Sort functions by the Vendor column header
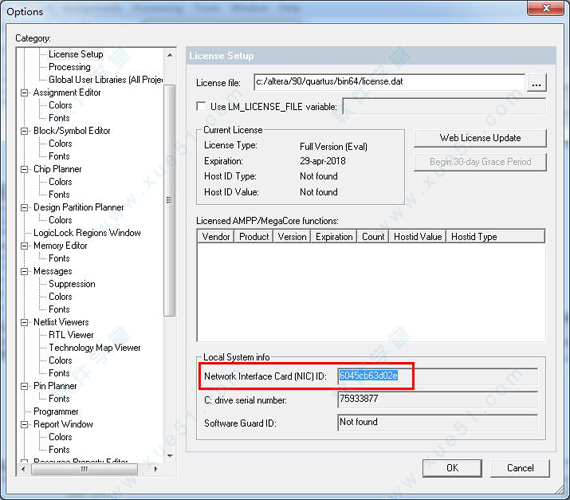Screen dimensions: 570x500 coord(216,237)
